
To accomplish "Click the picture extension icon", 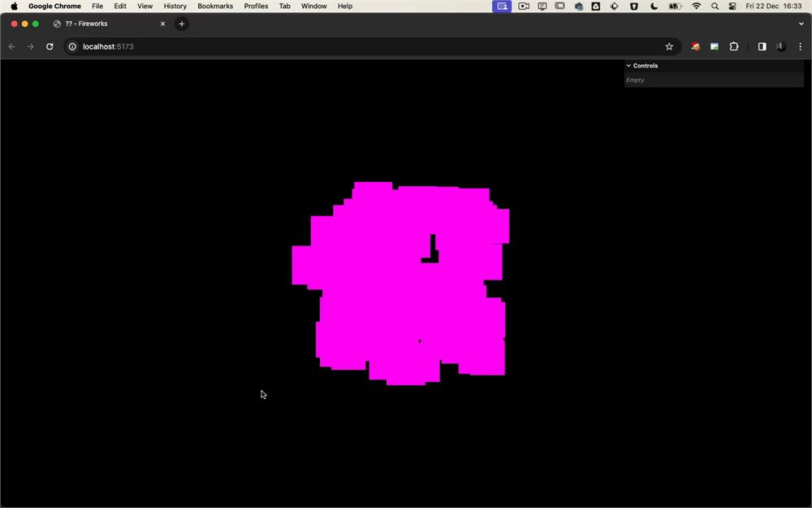I will tap(714, 46).
